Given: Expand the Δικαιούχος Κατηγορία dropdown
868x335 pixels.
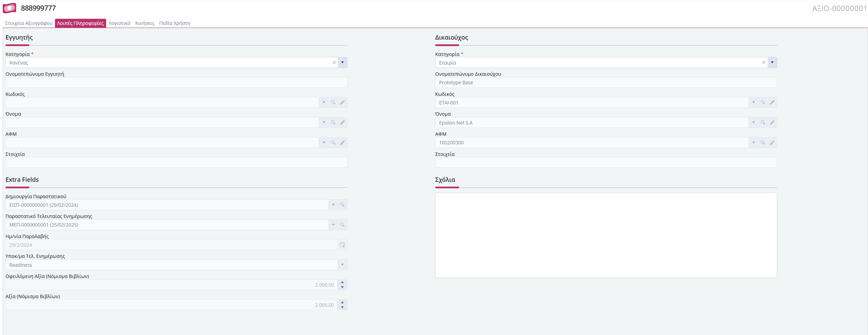Looking at the screenshot, I should (x=772, y=62).
